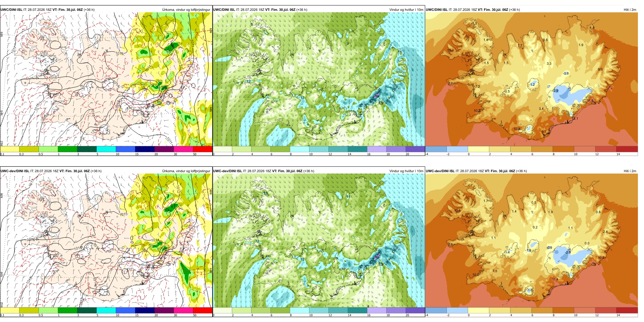Pick red 50 swatch in top precipitation legend

202,149
